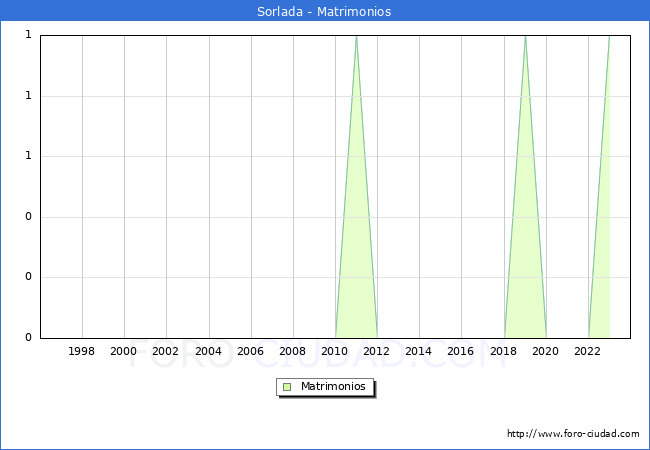Click the 2020 x-axis label
Viewport: 650px width, 450px height.
click(546, 351)
